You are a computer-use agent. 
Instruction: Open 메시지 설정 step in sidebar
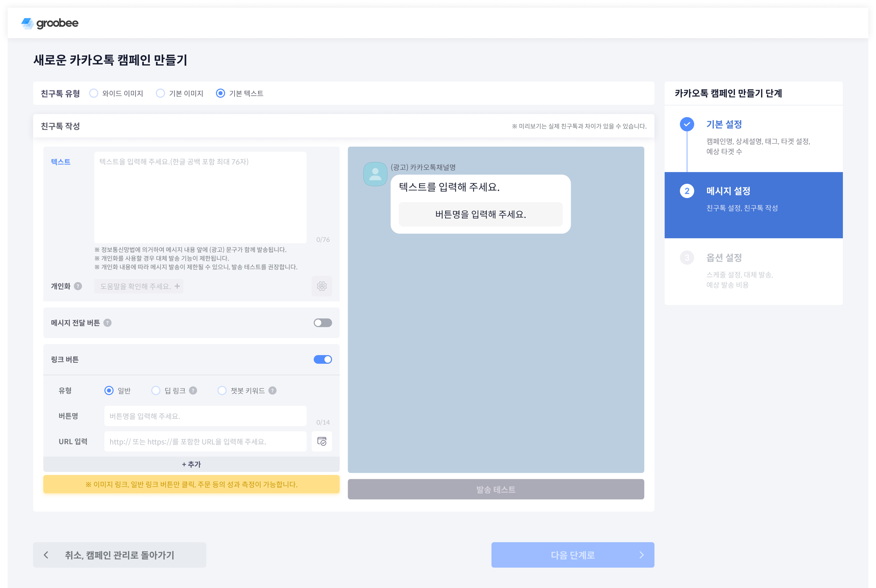point(728,191)
